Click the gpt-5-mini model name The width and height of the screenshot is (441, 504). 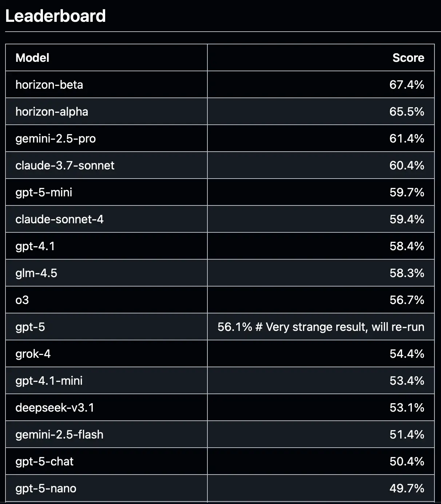(44, 192)
